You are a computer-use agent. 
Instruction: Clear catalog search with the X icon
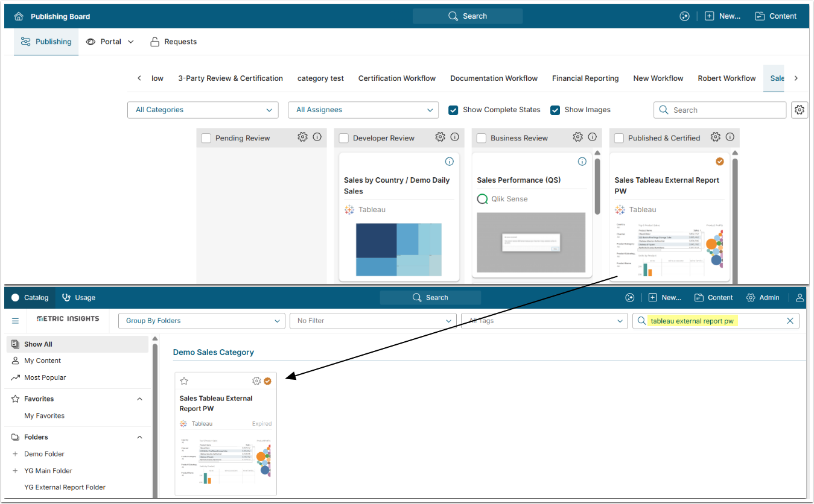(x=790, y=321)
